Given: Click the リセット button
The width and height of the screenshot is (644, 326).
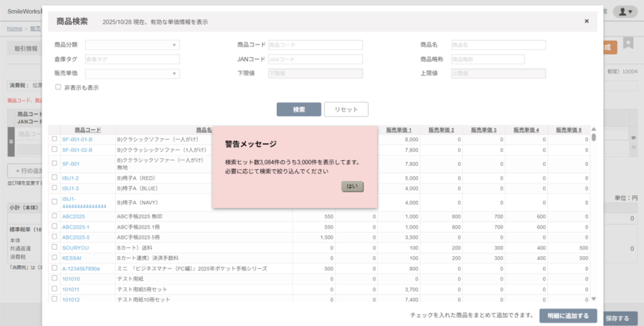Looking at the screenshot, I should (x=346, y=109).
